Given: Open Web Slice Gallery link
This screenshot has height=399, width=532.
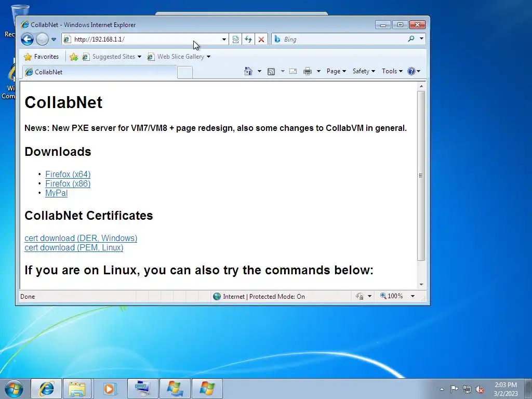Looking at the screenshot, I should 179,57.
